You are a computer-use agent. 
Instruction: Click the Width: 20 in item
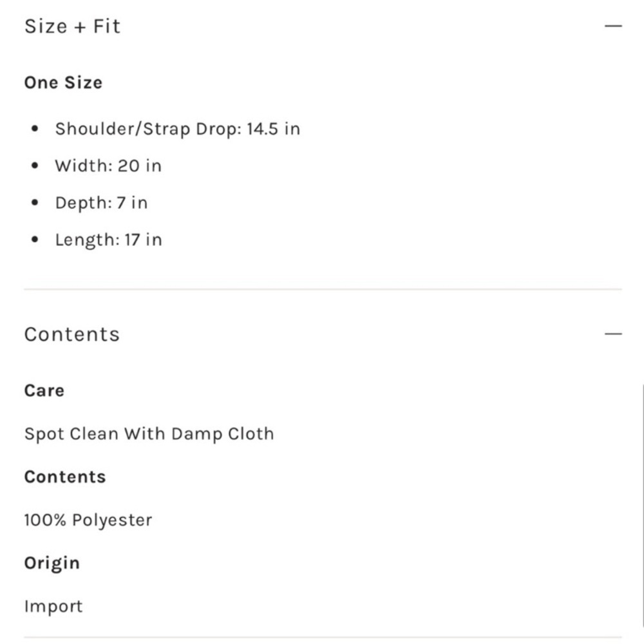tap(108, 166)
